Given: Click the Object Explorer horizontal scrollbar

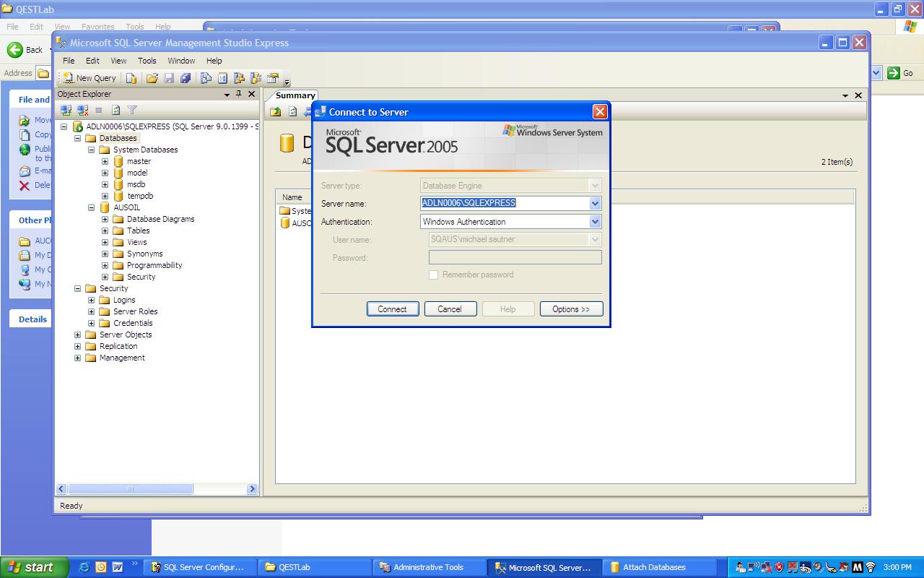Looking at the screenshot, I should coord(131,489).
